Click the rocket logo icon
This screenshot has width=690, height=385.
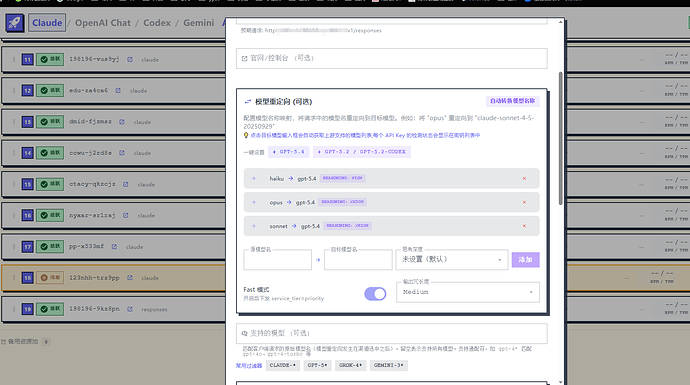(14, 22)
